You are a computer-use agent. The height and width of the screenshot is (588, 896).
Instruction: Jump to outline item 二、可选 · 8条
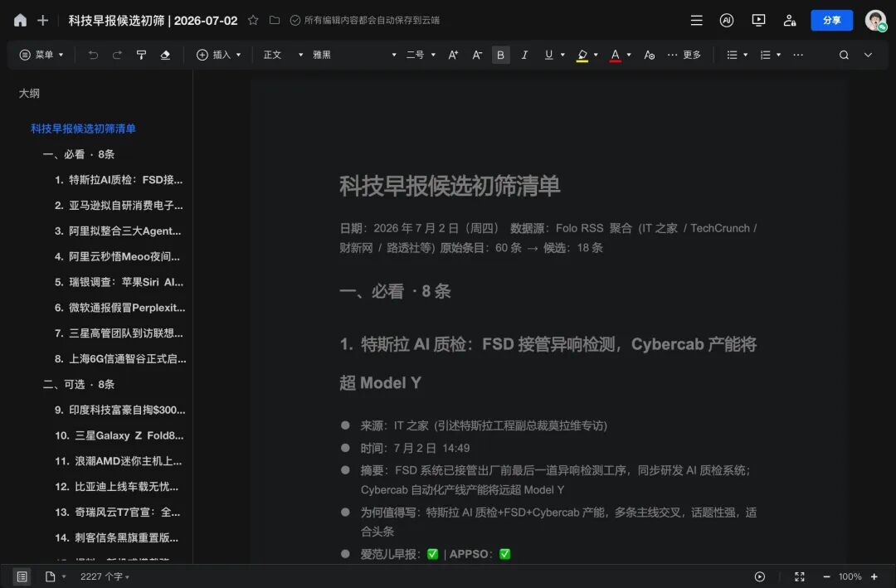pos(78,385)
